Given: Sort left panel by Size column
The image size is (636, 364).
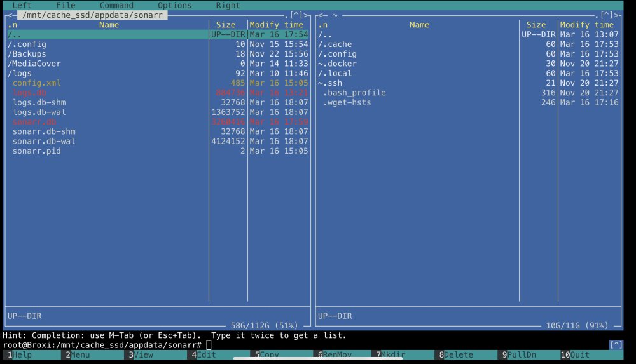Looking at the screenshot, I should (x=226, y=25).
